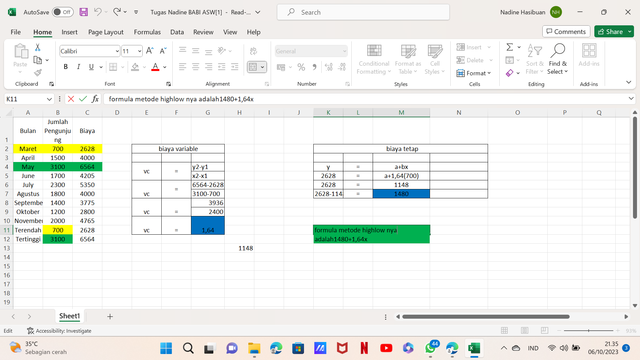Open Share button dropdown arrow
The width and height of the screenshot is (640, 360).
pos(630,31)
